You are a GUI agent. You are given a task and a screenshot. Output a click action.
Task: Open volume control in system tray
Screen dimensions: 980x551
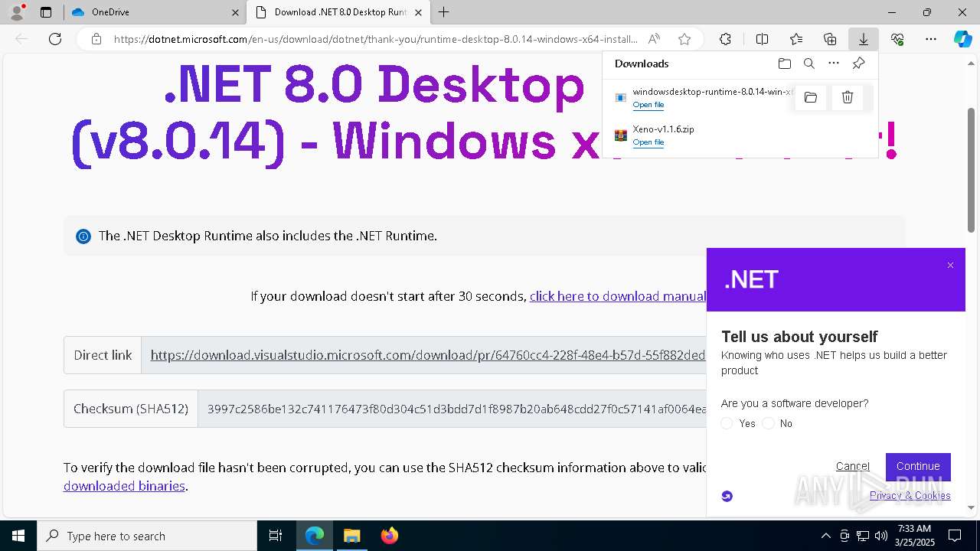[881, 536]
